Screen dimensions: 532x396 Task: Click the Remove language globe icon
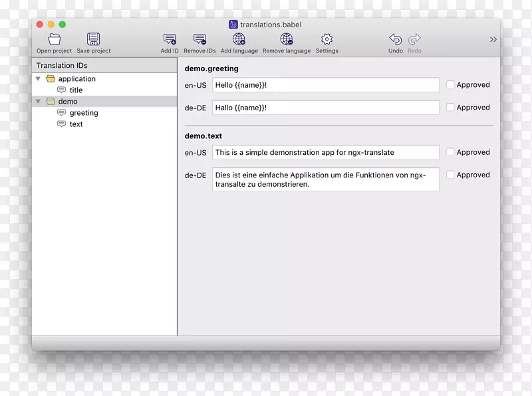pyautogui.click(x=286, y=39)
